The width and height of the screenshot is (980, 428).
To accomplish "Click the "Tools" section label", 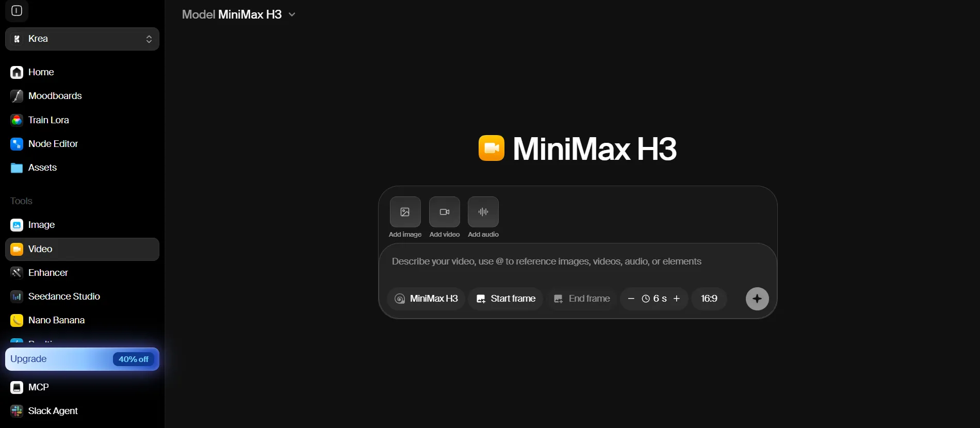I will [x=21, y=201].
